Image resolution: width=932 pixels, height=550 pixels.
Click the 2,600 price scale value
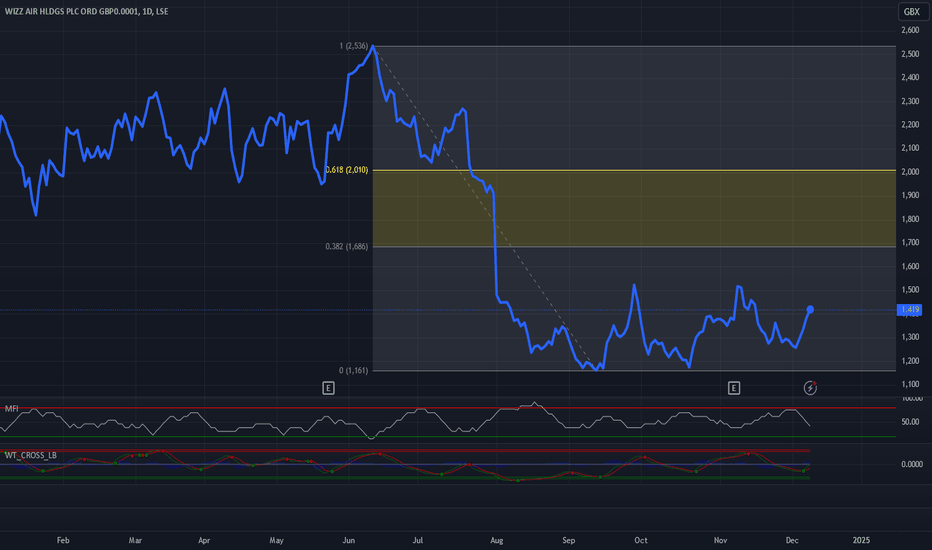pyautogui.click(x=910, y=30)
